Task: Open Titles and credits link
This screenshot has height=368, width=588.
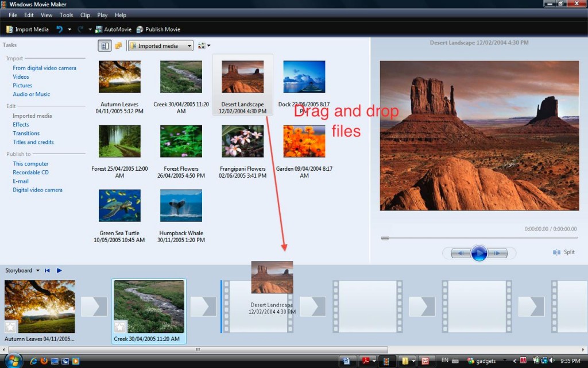Action: pos(33,142)
